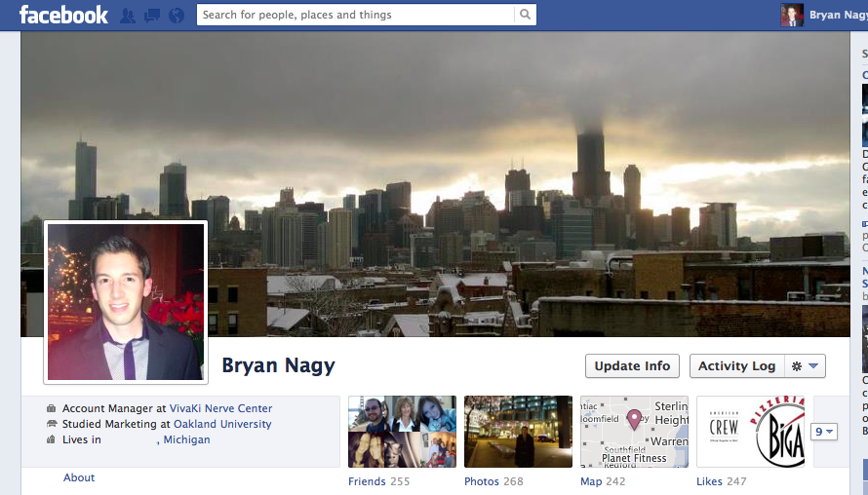Open the notifications globe icon
Viewport: 868px width, 495px height.
tap(176, 16)
